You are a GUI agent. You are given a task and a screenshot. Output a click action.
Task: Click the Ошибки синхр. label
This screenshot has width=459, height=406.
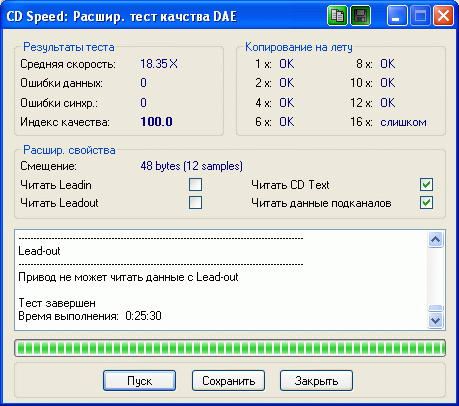[x=59, y=103]
